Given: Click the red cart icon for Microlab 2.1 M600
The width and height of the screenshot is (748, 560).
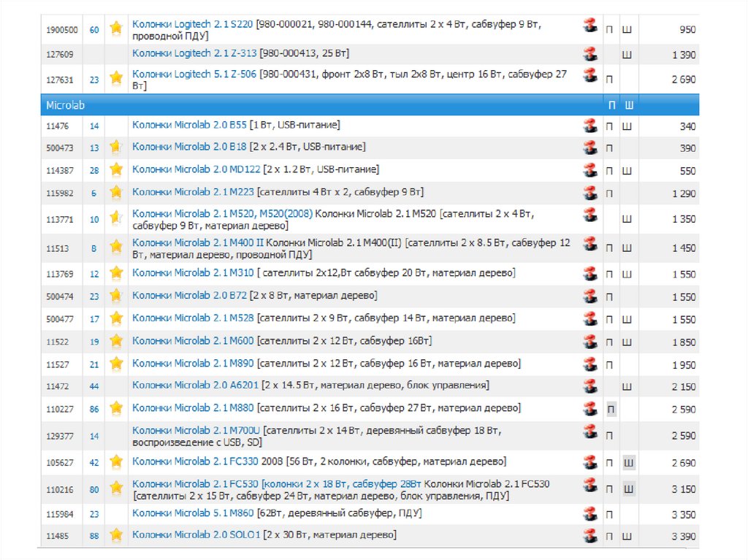Looking at the screenshot, I should (590, 342).
